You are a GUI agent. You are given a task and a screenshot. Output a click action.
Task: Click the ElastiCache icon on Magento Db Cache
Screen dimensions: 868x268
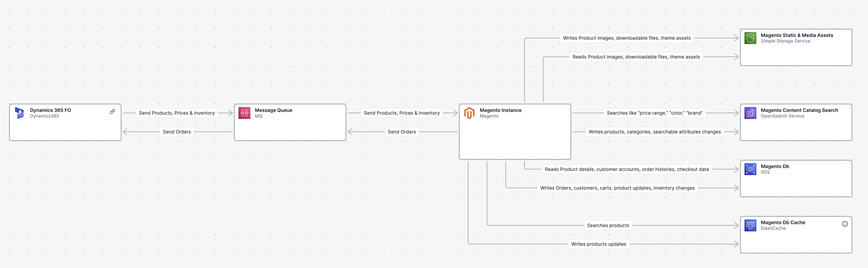(x=750, y=225)
